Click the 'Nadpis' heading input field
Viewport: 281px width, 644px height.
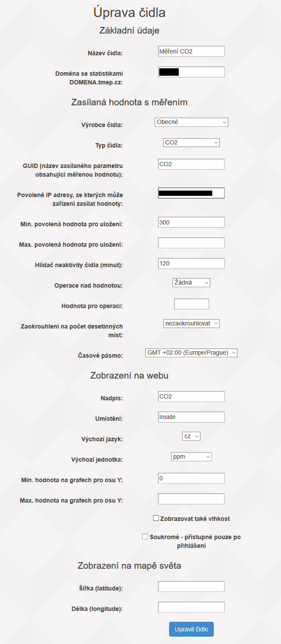click(191, 396)
